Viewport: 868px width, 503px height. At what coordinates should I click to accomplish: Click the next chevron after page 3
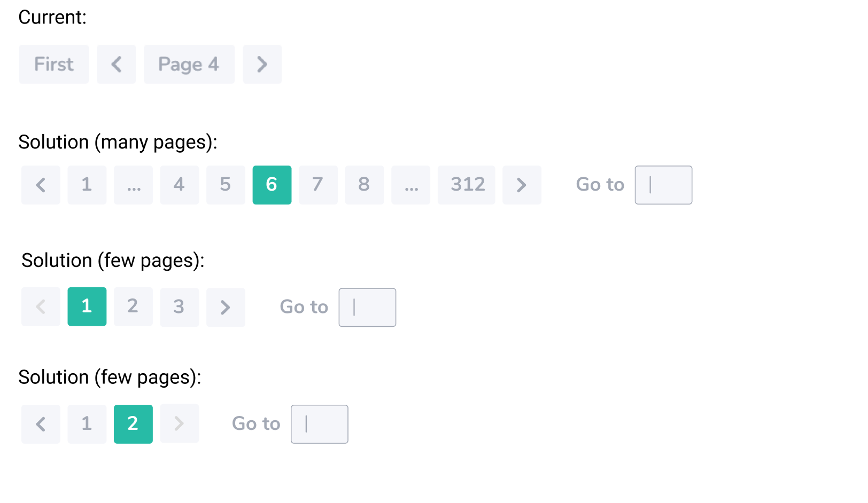(226, 307)
